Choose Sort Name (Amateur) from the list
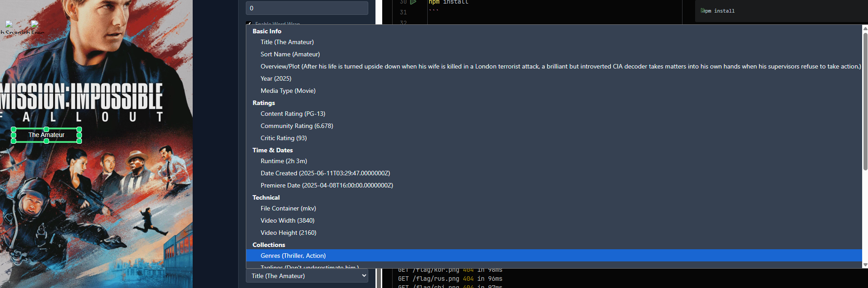 (x=554, y=54)
